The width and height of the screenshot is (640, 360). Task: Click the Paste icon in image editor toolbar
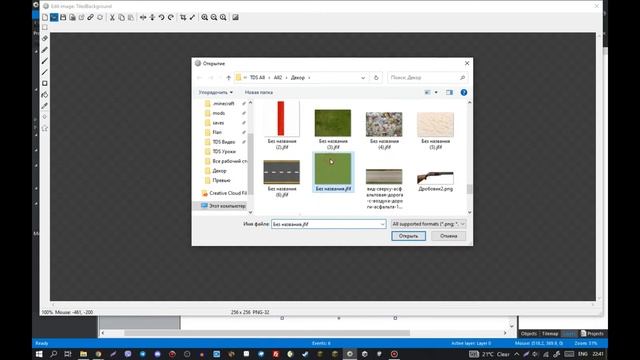131,18
